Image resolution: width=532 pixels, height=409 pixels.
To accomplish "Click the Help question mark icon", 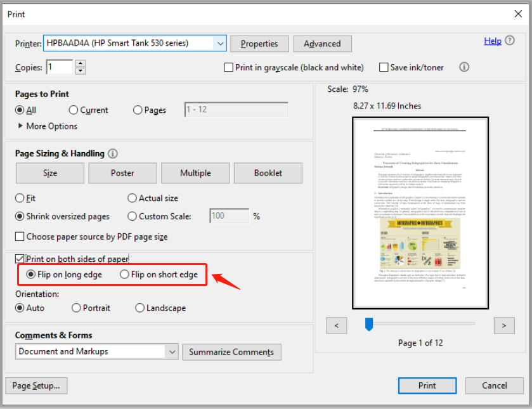I will [x=511, y=41].
